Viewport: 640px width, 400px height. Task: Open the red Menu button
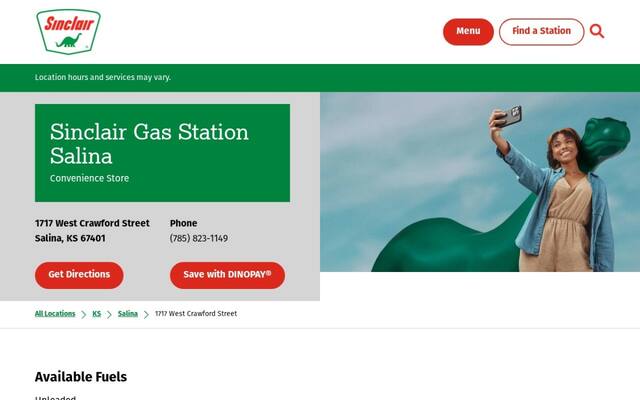tap(468, 31)
